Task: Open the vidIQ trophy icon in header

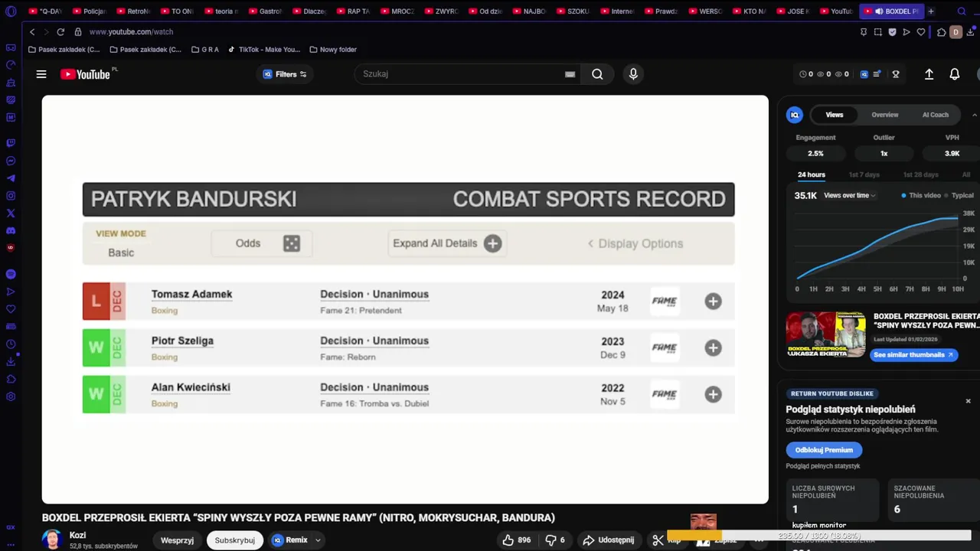Action: point(895,74)
